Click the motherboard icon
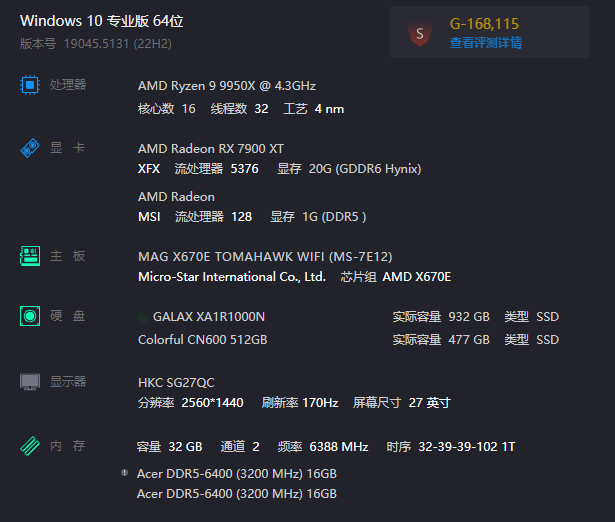Viewport: 615px width, 522px height. point(30,256)
